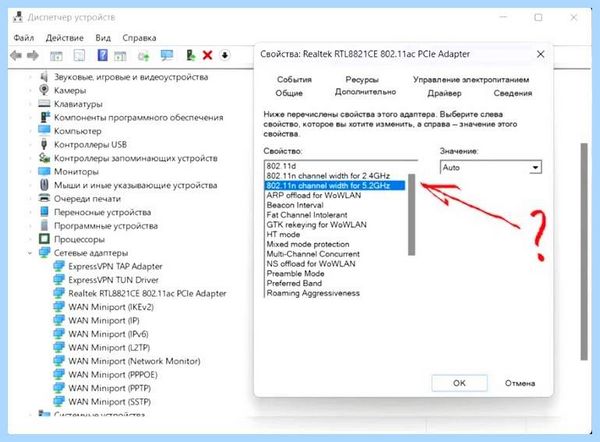Click the software components category icon
Screen dimensions: 600x442
click(45, 117)
